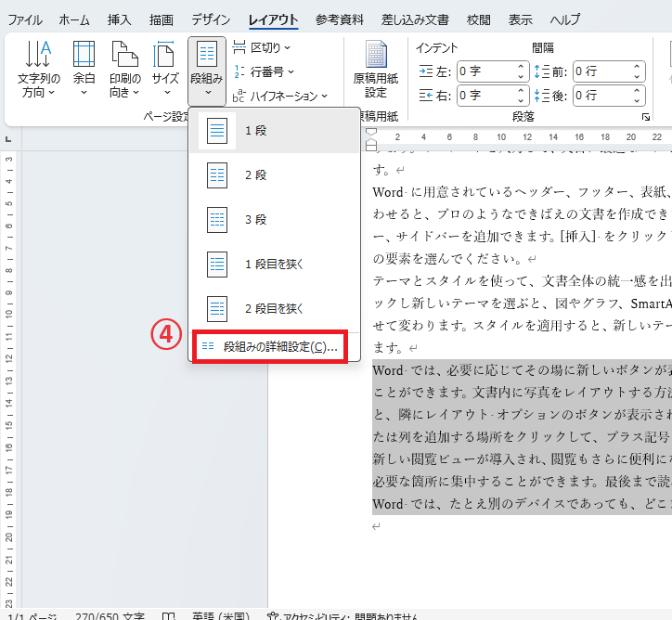Click the spacing after 後 icon
The image size is (672, 620).
point(542,95)
